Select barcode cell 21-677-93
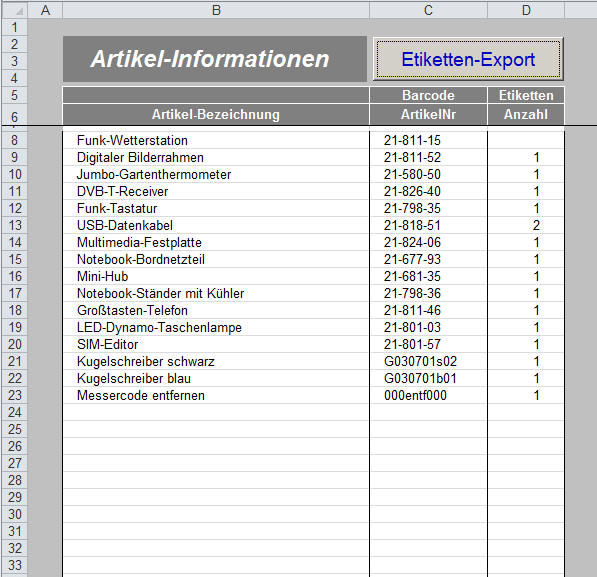The height and width of the screenshot is (577, 597). (428, 259)
